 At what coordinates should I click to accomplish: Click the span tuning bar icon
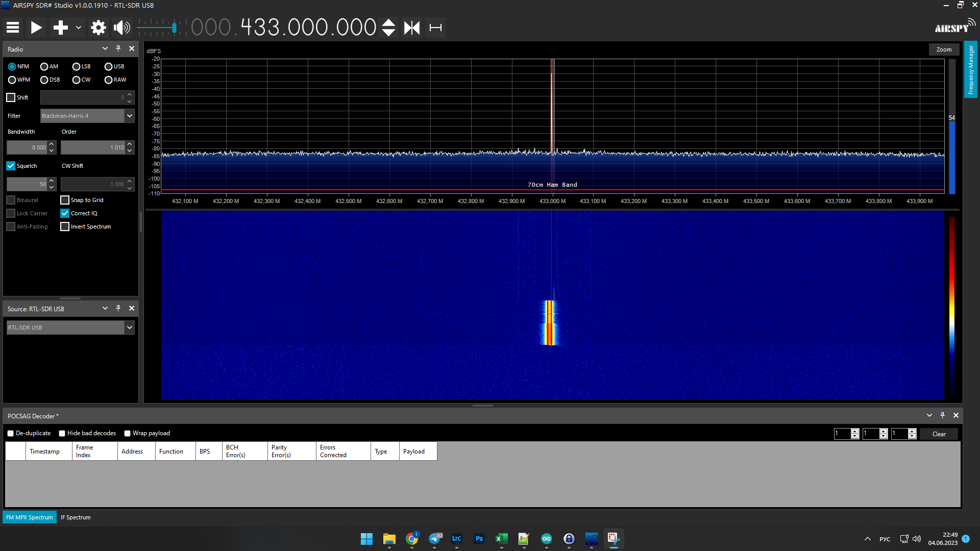click(x=435, y=28)
